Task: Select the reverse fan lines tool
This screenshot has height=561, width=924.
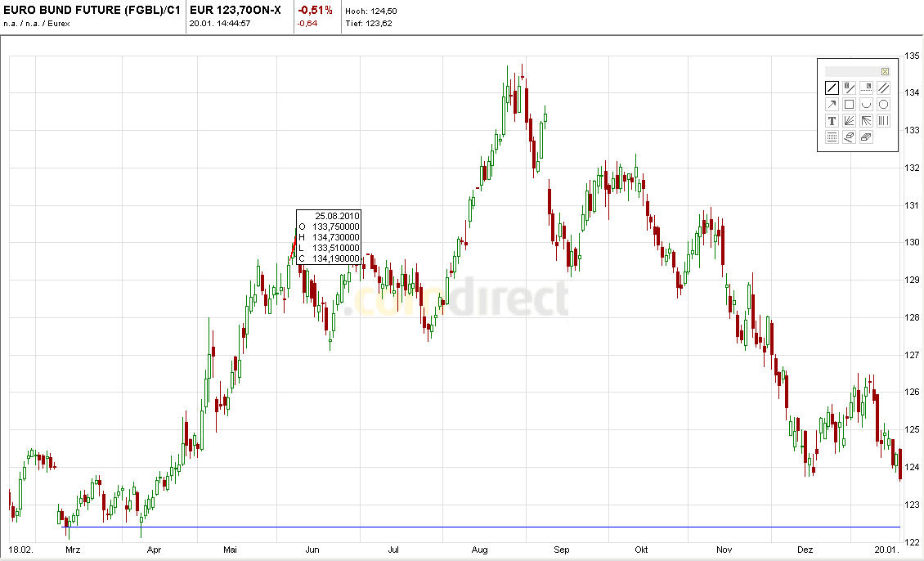Action: click(866, 120)
